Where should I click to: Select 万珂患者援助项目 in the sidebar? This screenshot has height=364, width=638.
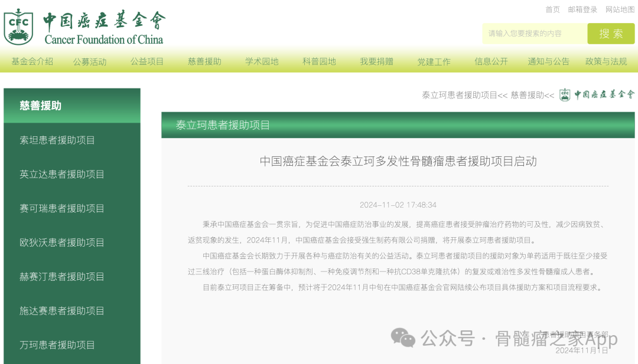(x=57, y=345)
